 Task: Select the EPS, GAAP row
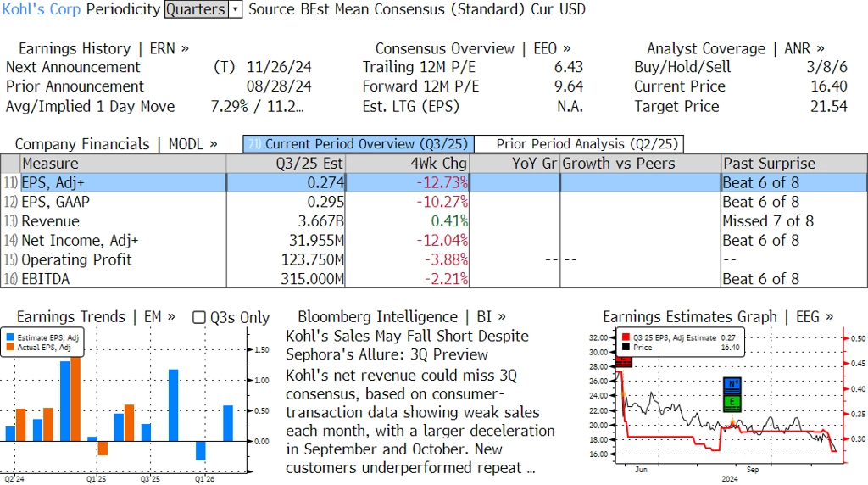434,202
